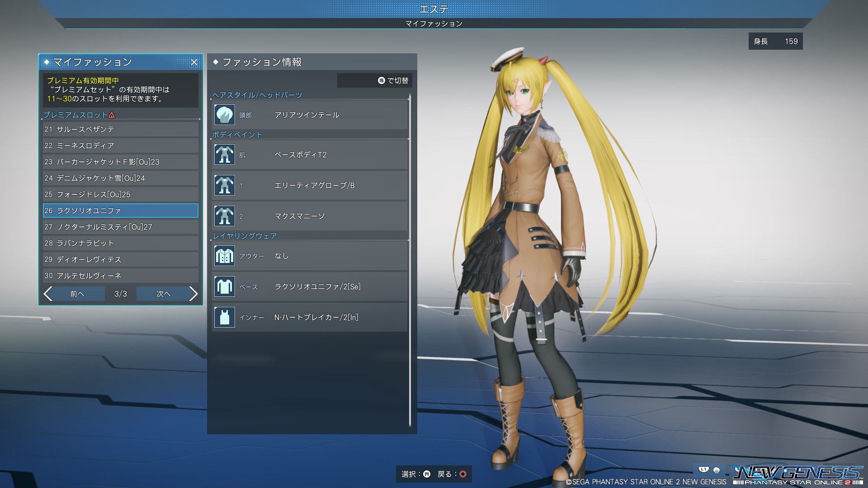Click the 選択 controller button icon
868x488 pixels.
[x=426, y=474]
